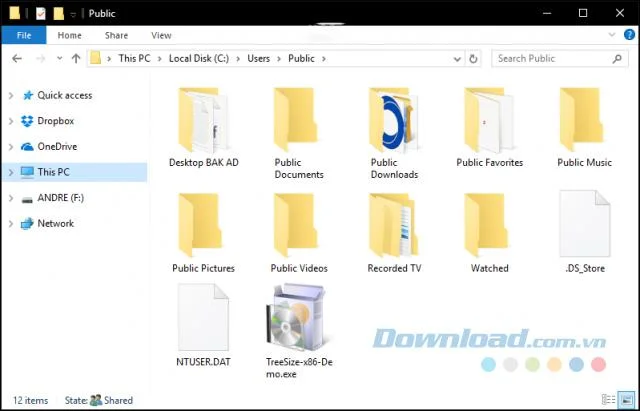The image size is (640, 411).
Task: Expand the Quick access tree node
Action: [11, 96]
